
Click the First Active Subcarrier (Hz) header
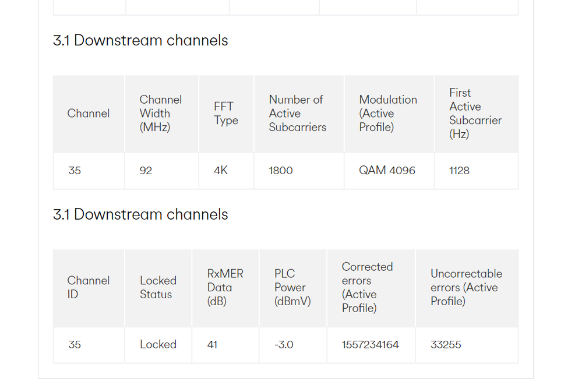tap(475, 113)
